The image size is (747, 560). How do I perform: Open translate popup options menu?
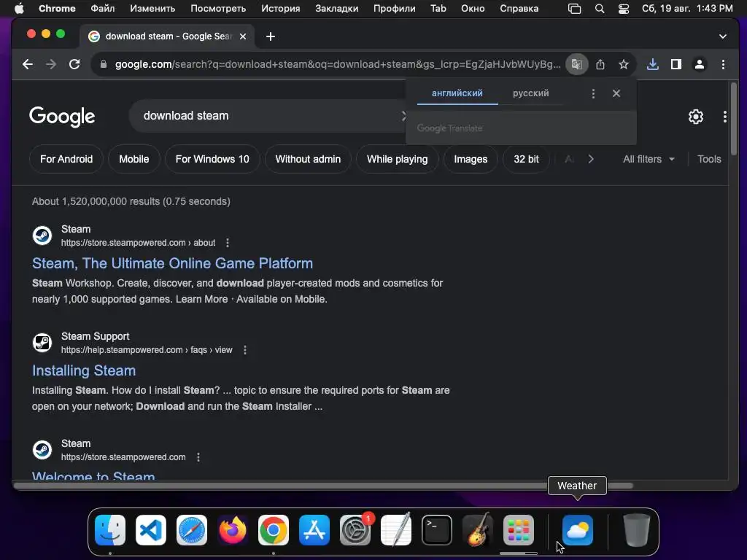point(593,93)
